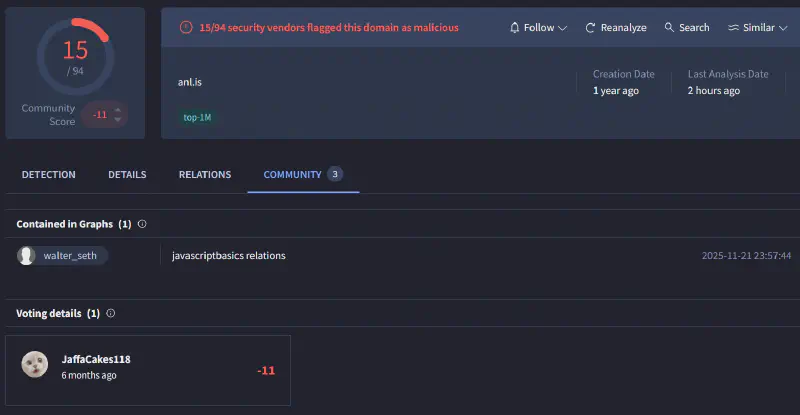Click the Search button label
The width and height of the screenshot is (800, 415).
click(x=694, y=28)
